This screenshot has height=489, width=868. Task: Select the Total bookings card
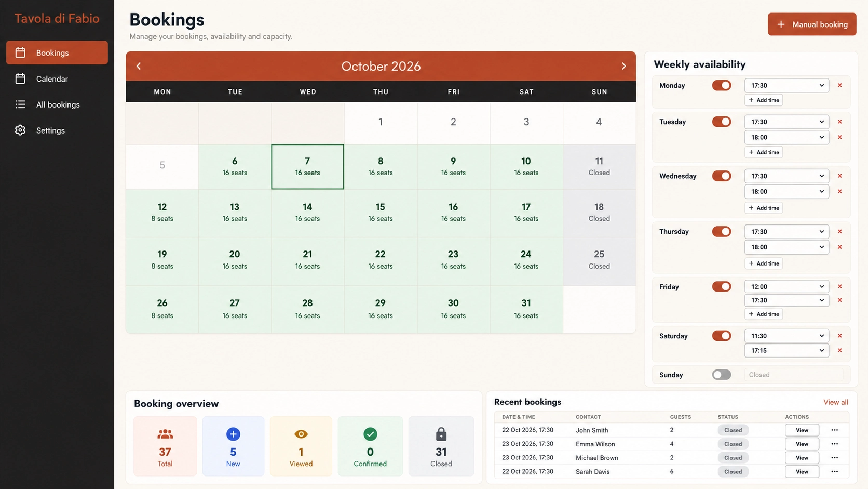pyautogui.click(x=165, y=446)
